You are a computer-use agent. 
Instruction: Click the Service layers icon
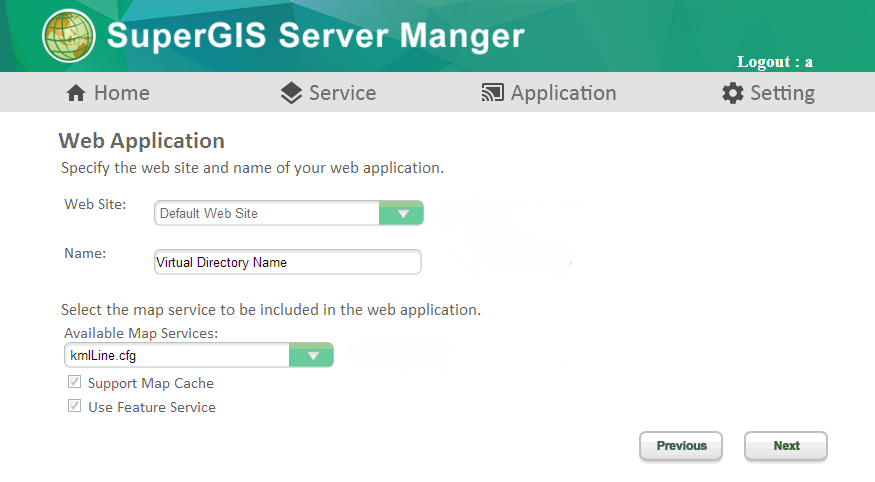pyautogui.click(x=291, y=93)
